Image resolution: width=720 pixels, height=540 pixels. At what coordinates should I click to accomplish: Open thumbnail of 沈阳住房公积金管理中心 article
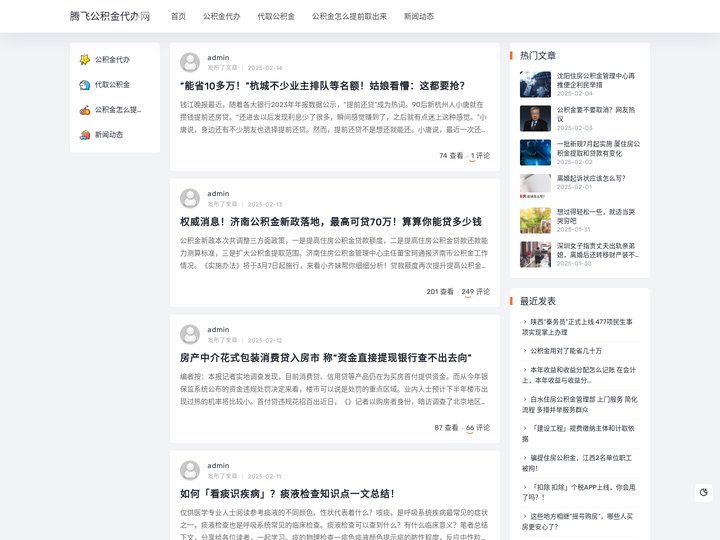point(535,84)
